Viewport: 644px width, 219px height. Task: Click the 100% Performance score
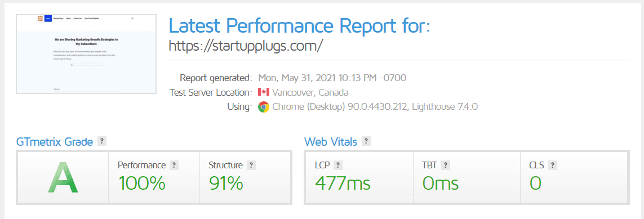point(141,183)
